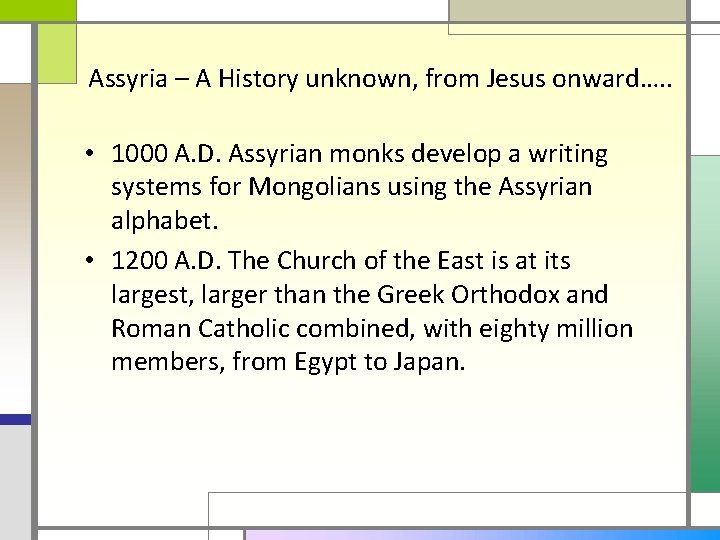The height and width of the screenshot is (540, 720).
Task: Click the olive-gray rectangle at top right
Action: click(567, 10)
